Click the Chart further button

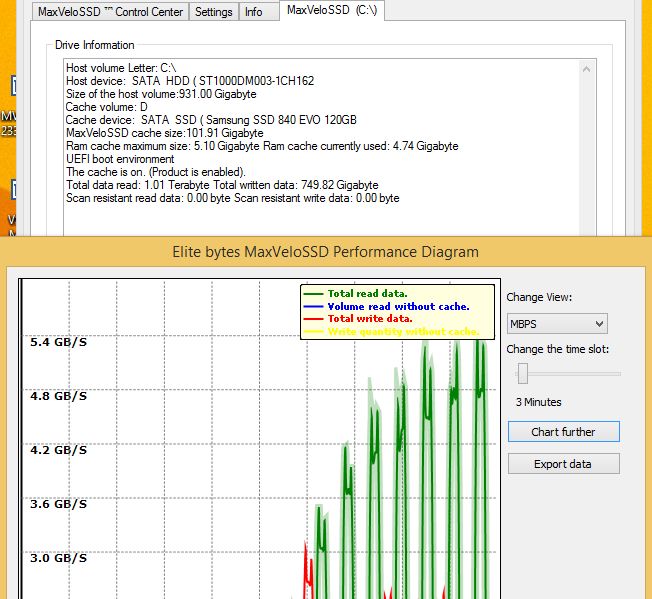point(563,432)
